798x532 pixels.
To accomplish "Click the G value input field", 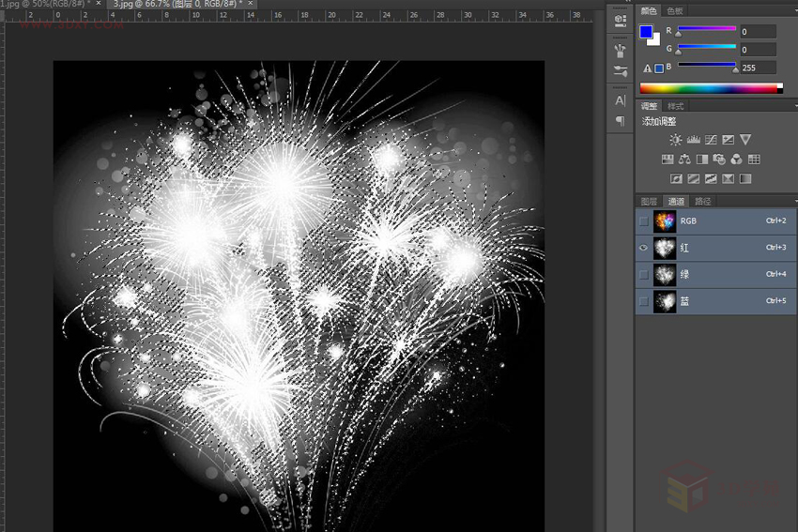I will [758, 50].
